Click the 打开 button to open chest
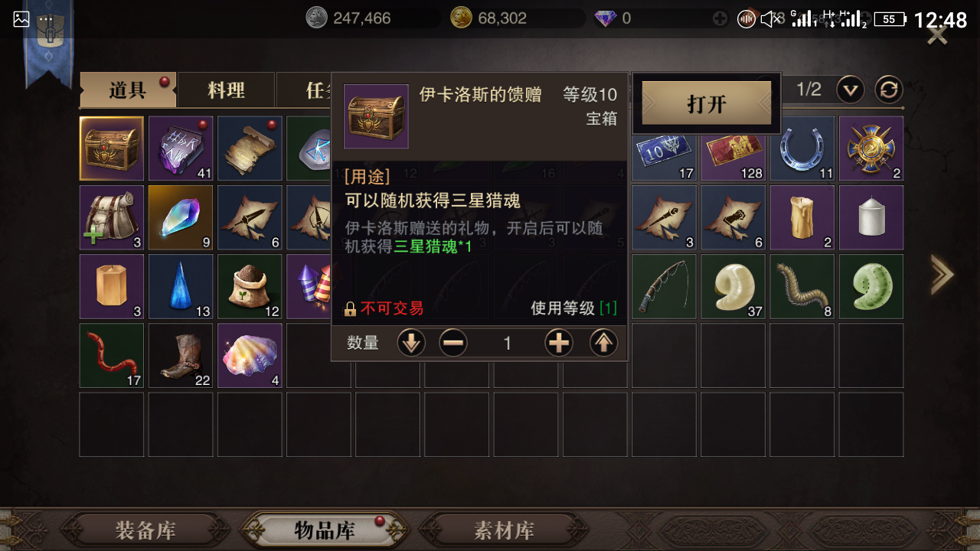 pos(707,103)
